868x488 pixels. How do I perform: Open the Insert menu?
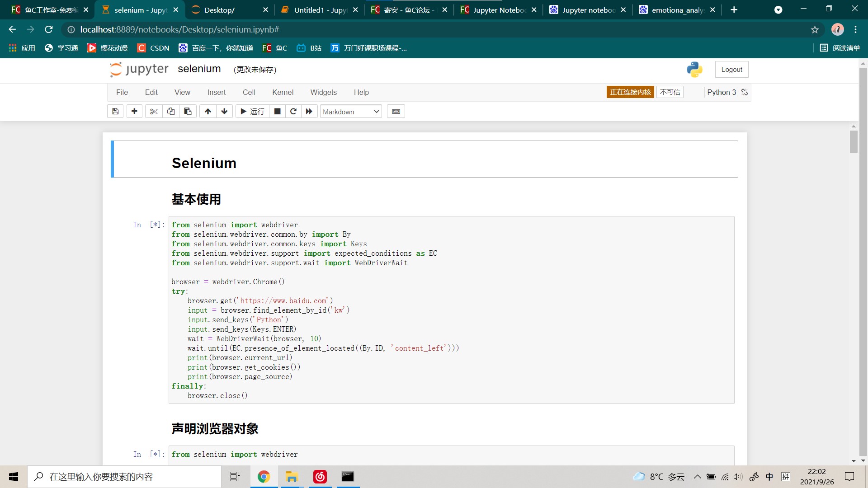[x=217, y=92]
